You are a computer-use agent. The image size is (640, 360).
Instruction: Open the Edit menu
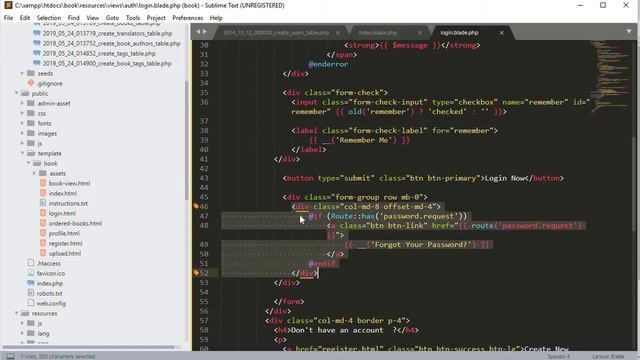click(x=25, y=18)
